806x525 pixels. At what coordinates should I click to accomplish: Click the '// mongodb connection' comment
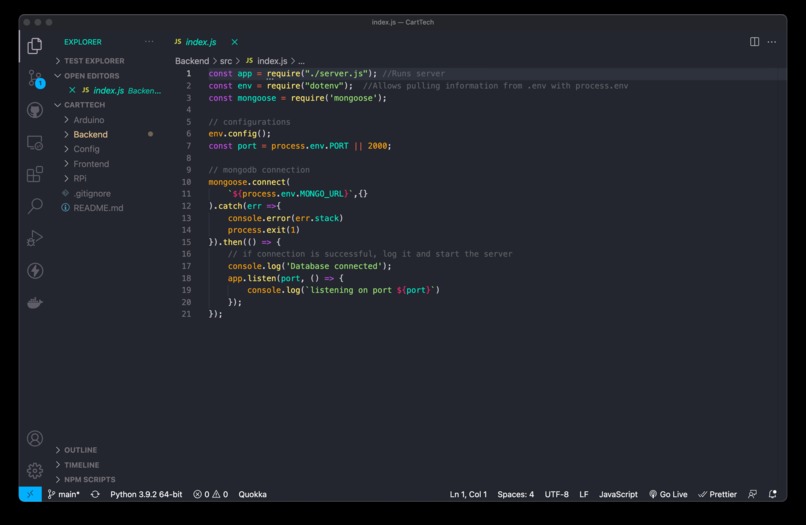(x=259, y=170)
